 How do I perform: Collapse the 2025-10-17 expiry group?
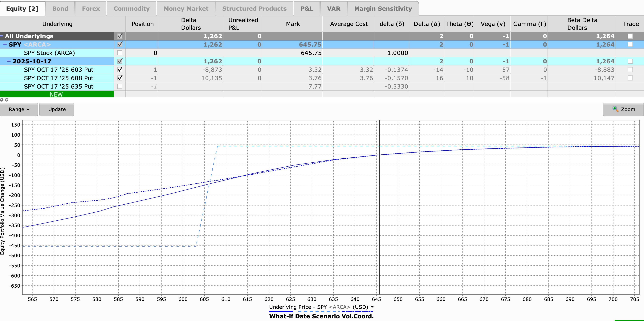tap(9, 61)
